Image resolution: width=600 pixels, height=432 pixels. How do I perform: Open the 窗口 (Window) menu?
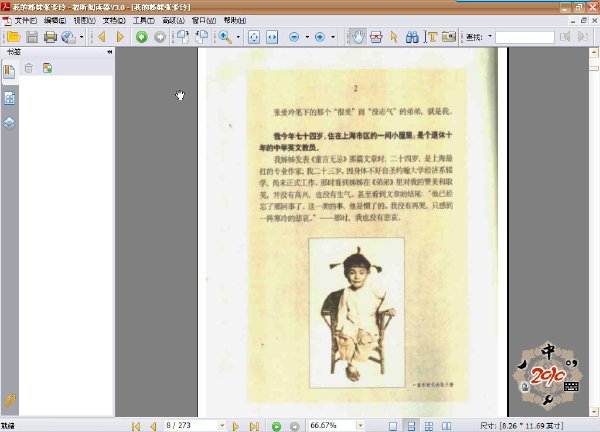point(204,20)
